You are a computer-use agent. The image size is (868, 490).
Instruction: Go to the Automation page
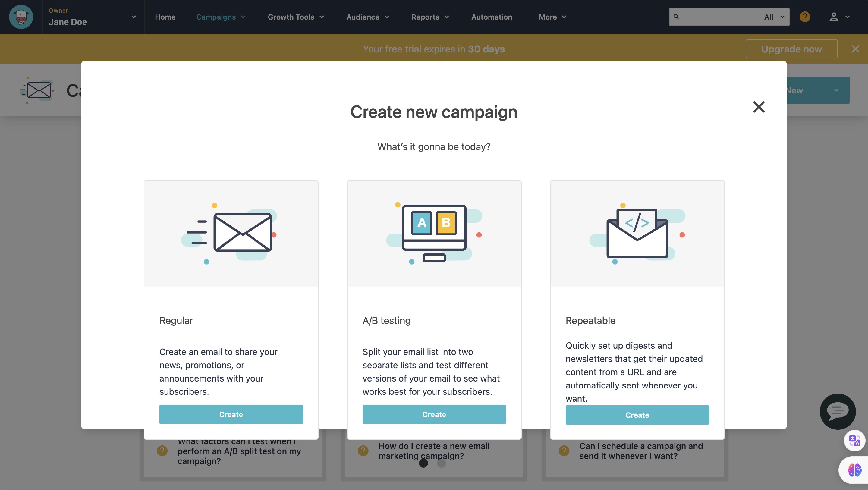coord(491,17)
